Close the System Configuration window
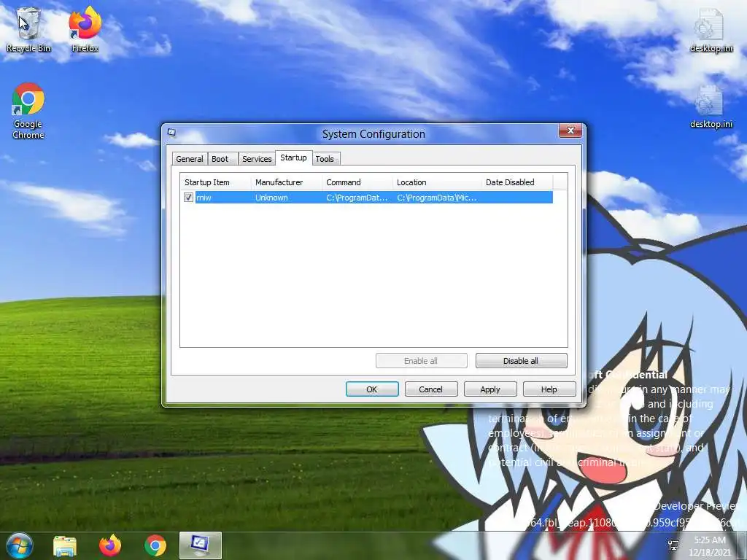The width and height of the screenshot is (747, 560). pos(570,131)
